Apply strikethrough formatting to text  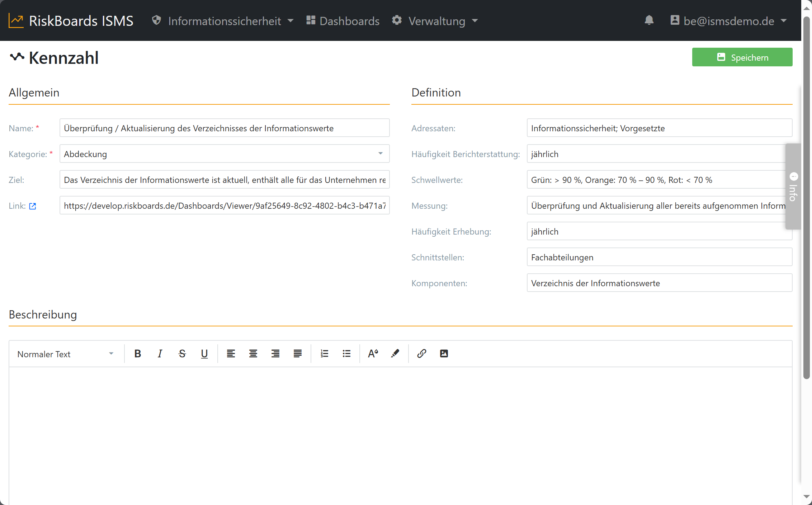[x=182, y=354]
